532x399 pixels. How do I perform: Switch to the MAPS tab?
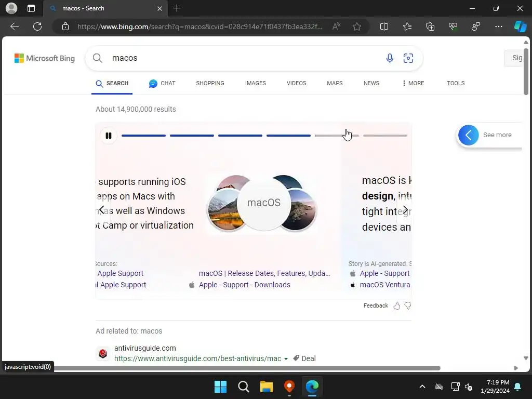tap(335, 83)
